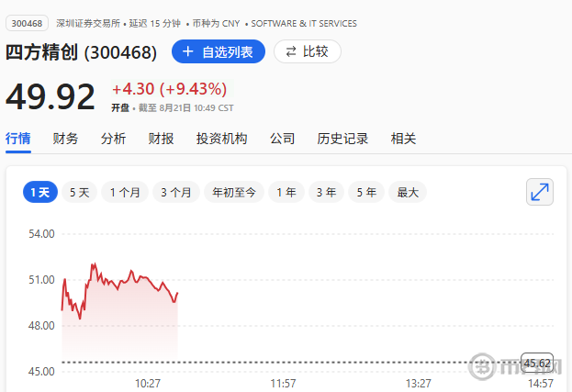Open the 历史记录 tab
Viewport: 572px width, 392px height.
coord(342,139)
